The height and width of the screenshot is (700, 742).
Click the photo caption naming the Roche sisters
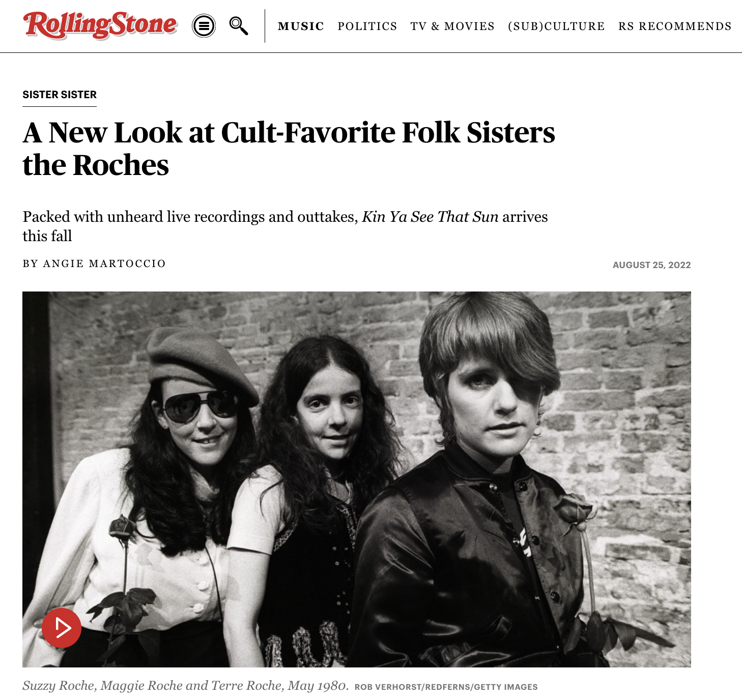(186, 686)
